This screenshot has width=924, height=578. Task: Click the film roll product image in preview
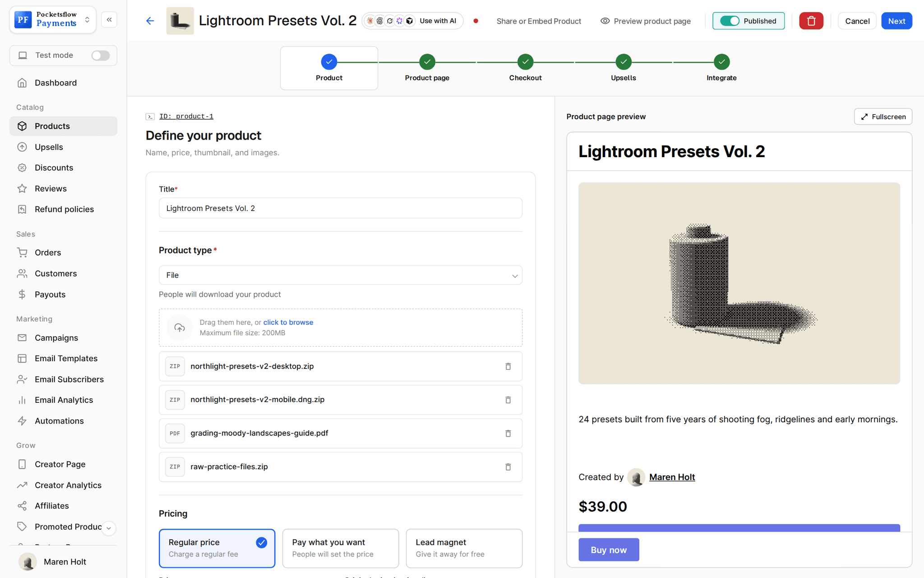point(739,283)
